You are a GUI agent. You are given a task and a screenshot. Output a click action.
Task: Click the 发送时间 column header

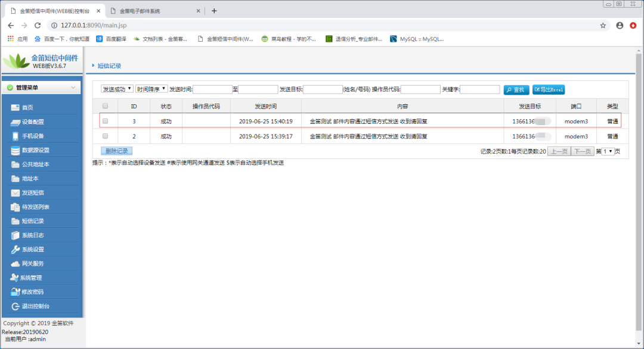click(266, 106)
